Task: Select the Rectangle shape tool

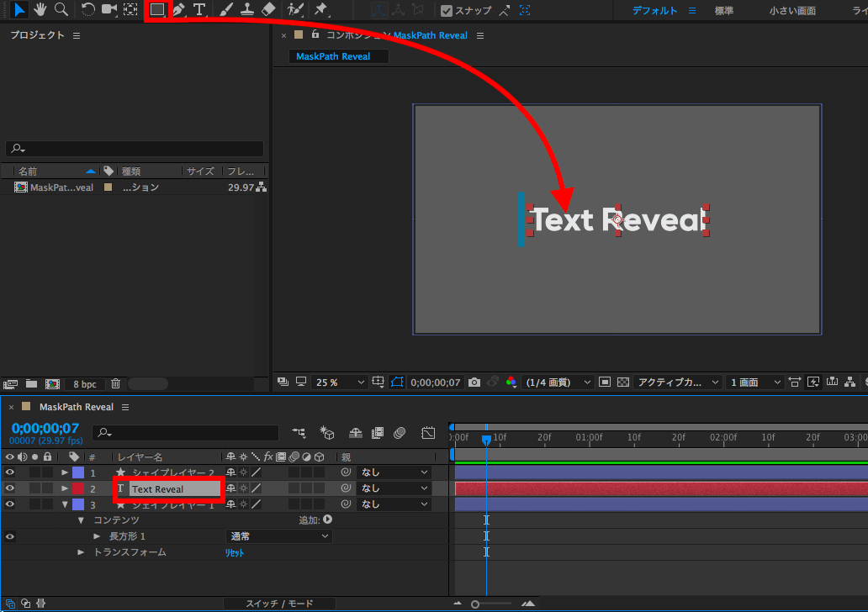Action: [x=156, y=10]
